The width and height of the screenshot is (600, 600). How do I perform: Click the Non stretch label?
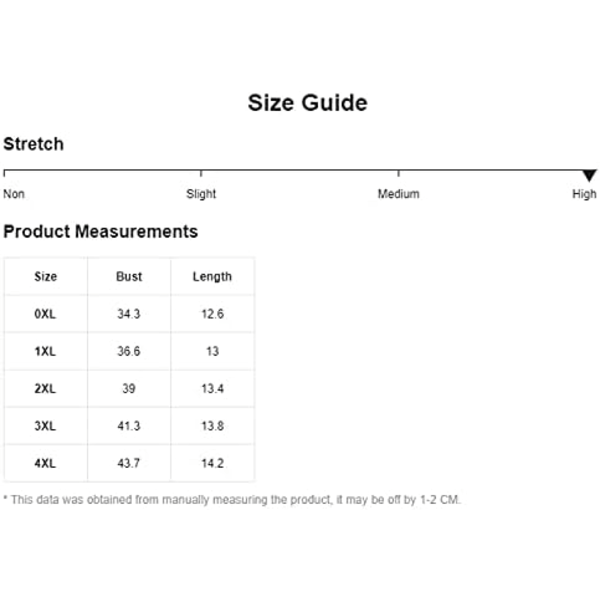pyautogui.click(x=14, y=194)
